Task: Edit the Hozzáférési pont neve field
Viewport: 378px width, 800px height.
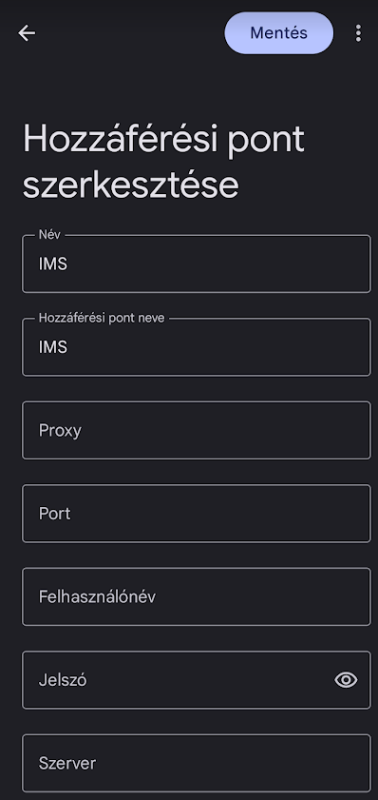Action: pos(196,347)
